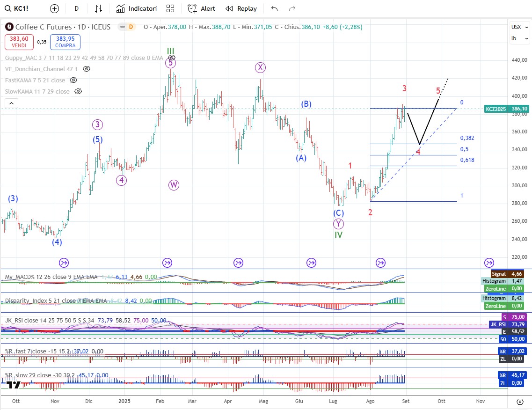Show the Guppy_MAC indicator via eye icon
532x410 pixels.
(171, 58)
